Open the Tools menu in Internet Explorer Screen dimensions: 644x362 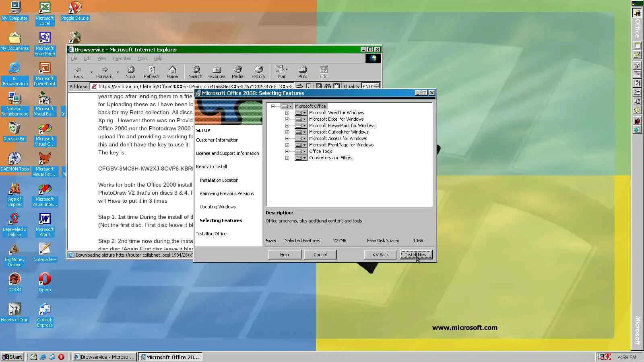point(142,58)
